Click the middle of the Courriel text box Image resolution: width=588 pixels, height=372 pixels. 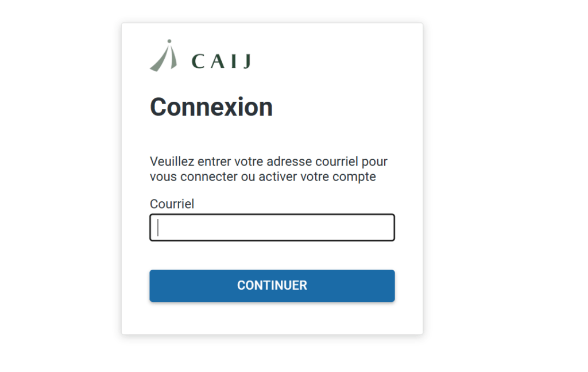point(272,228)
